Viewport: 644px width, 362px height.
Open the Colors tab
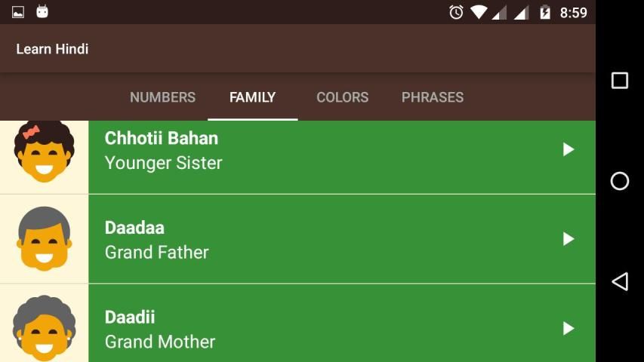click(342, 97)
